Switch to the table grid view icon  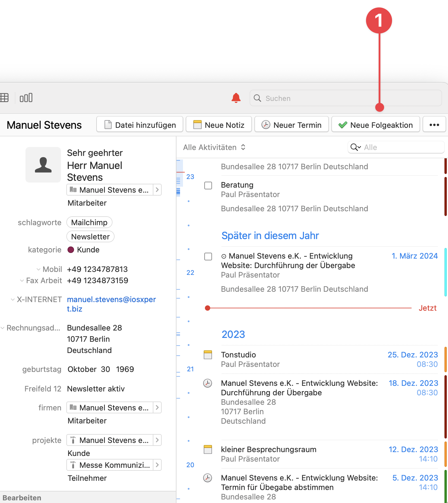coord(4,98)
